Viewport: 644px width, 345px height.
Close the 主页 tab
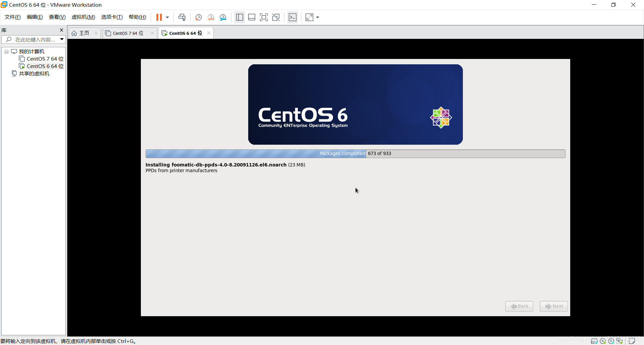coord(96,33)
